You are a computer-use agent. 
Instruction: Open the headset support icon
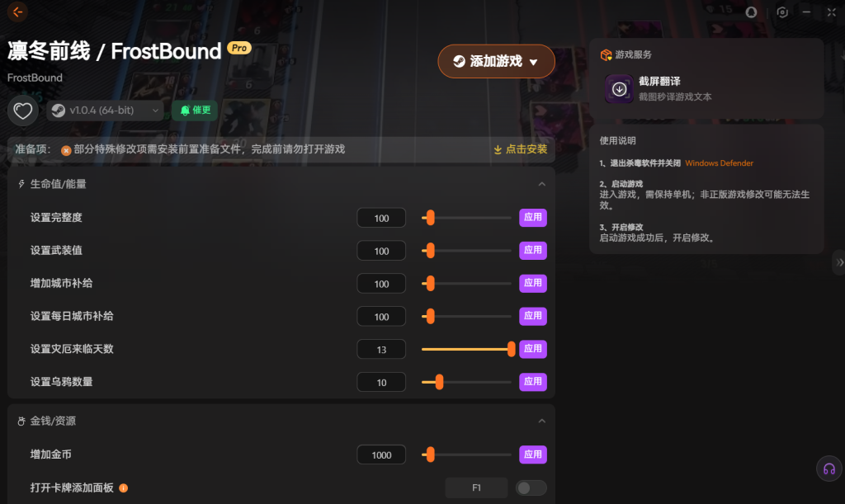click(x=829, y=469)
